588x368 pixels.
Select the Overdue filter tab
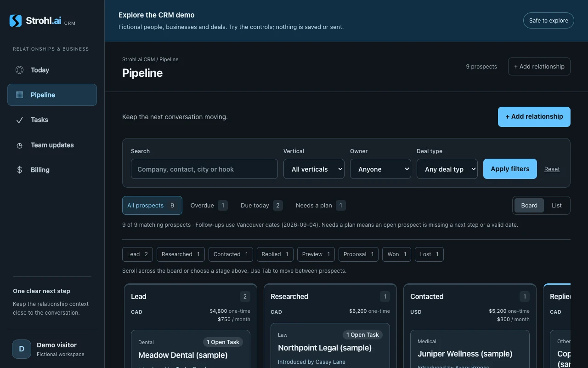209,206
